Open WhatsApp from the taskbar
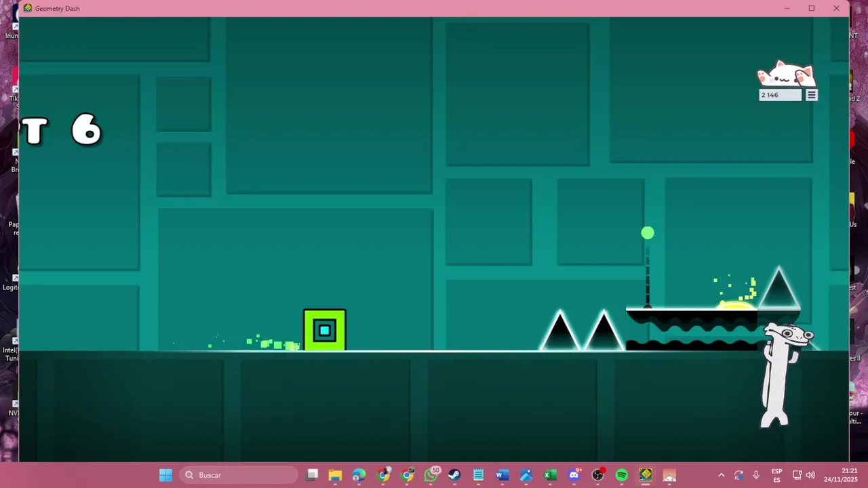868x488 pixels. (x=431, y=475)
